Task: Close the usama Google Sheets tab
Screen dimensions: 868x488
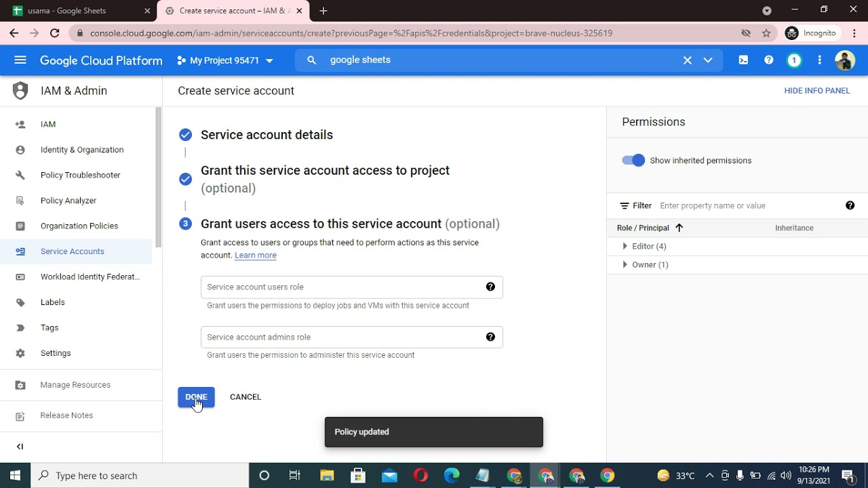Action: point(147,11)
